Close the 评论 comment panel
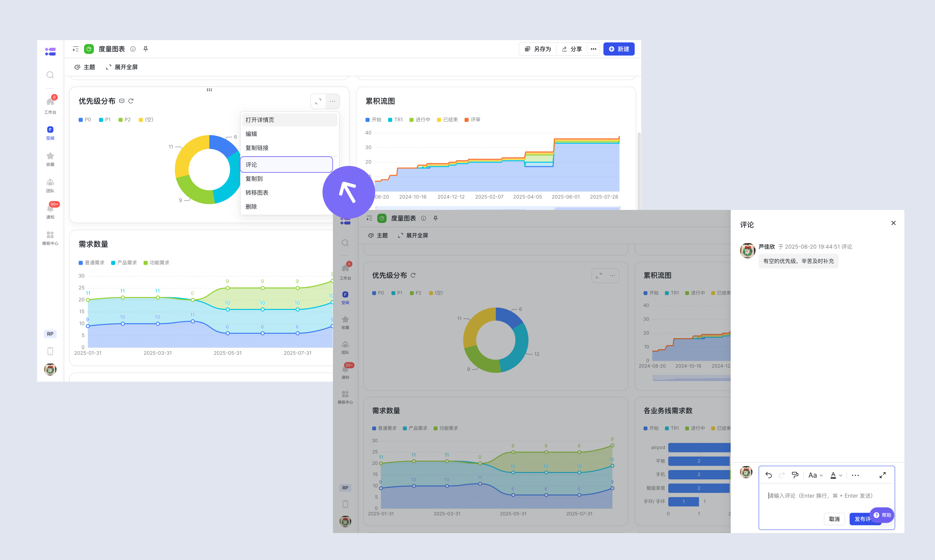This screenshot has width=935, height=560. (x=894, y=223)
